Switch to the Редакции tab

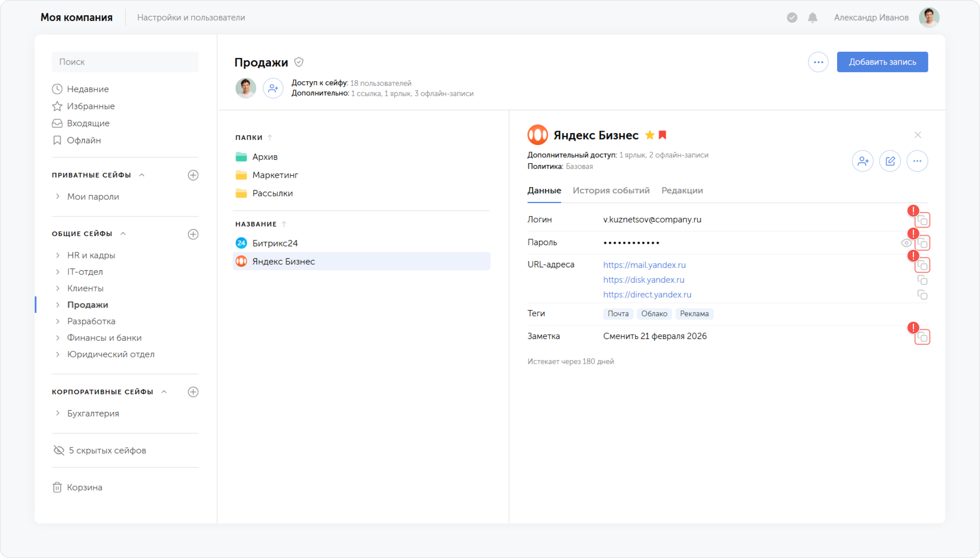tap(682, 190)
